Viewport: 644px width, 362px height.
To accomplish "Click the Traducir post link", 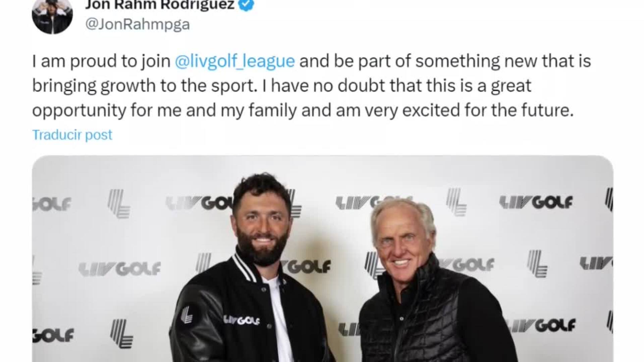I will 72,135.
